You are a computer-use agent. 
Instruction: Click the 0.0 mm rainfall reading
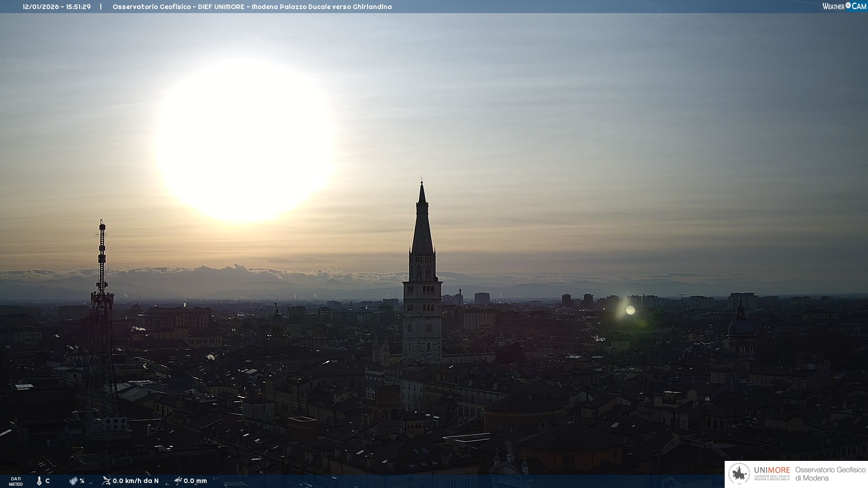pos(195,481)
